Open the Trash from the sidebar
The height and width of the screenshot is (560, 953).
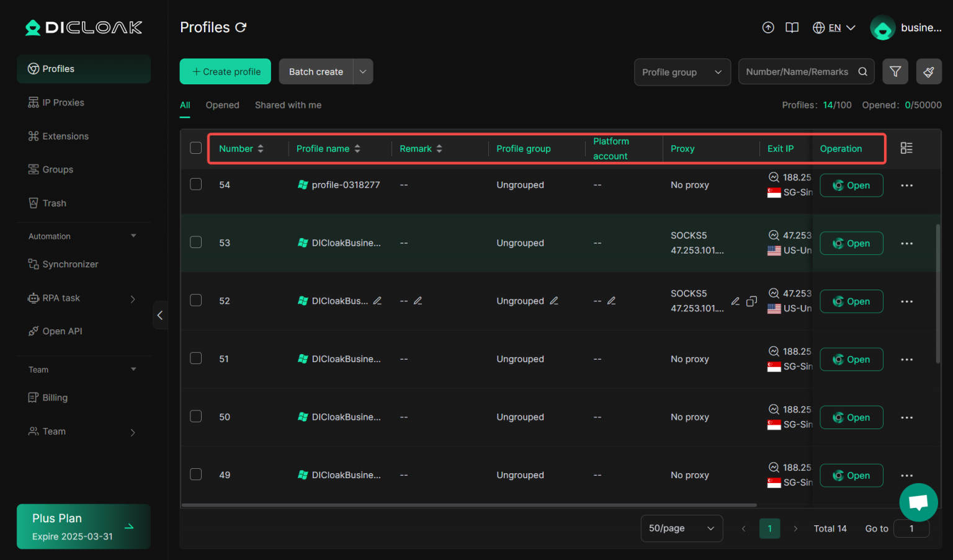[54, 203]
